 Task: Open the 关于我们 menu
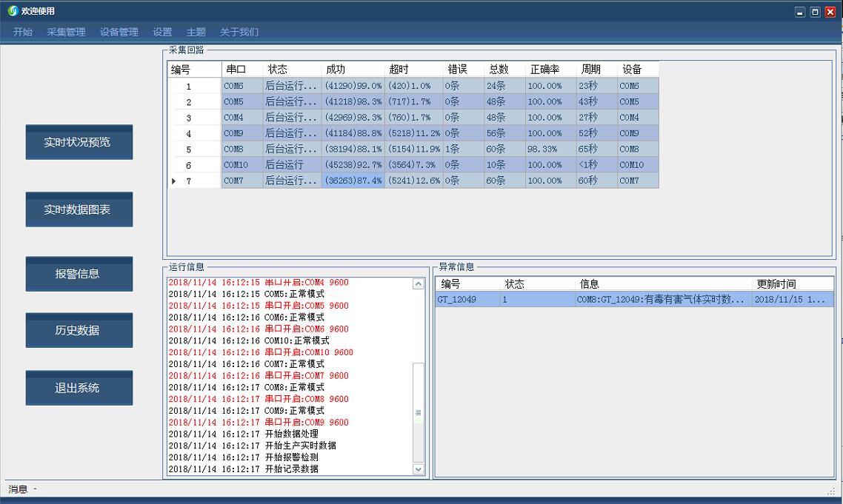point(236,32)
